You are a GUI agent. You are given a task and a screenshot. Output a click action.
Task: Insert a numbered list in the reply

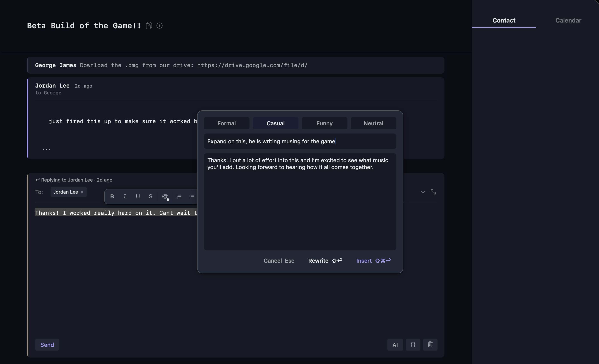[179, 196]
